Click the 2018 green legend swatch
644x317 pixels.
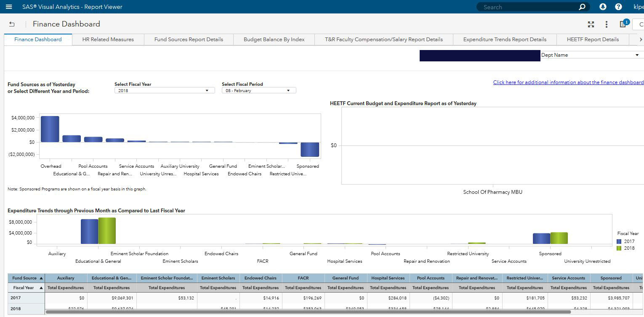pyautogui.click(x=619, y=248)
